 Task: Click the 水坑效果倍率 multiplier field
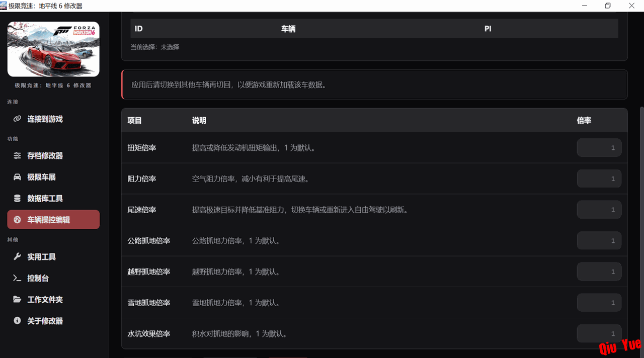pos(599,333)
